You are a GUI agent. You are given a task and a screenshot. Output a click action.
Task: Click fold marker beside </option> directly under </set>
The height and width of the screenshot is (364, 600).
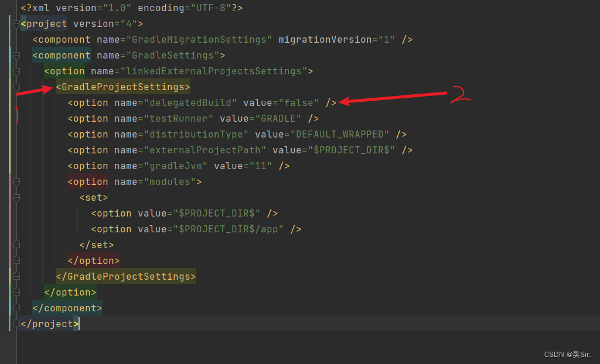[x=16, y=260]
